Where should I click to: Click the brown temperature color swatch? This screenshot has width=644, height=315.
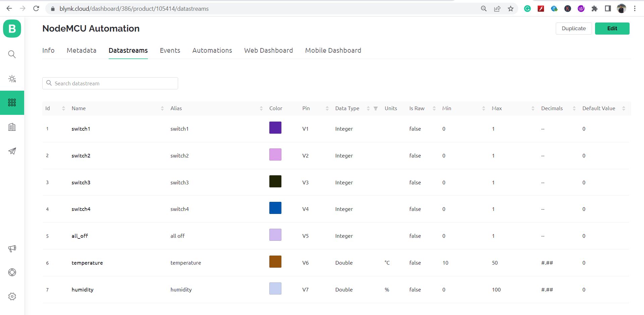click(275, 262)
